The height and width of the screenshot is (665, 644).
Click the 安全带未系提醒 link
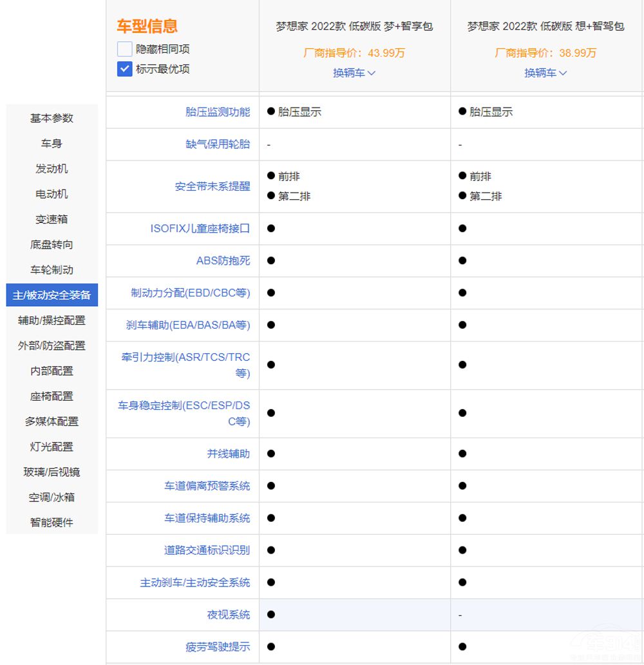click(x=213, y=186)
